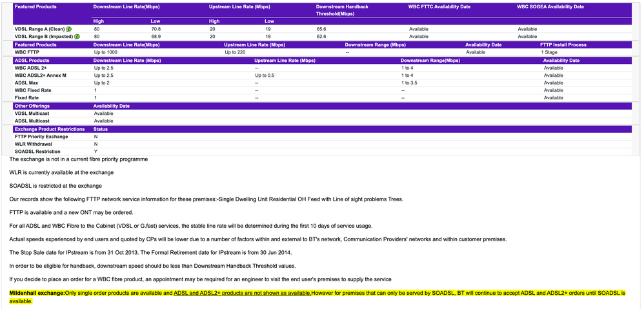Click the 62.6 handback threshold value

point(321,37)
